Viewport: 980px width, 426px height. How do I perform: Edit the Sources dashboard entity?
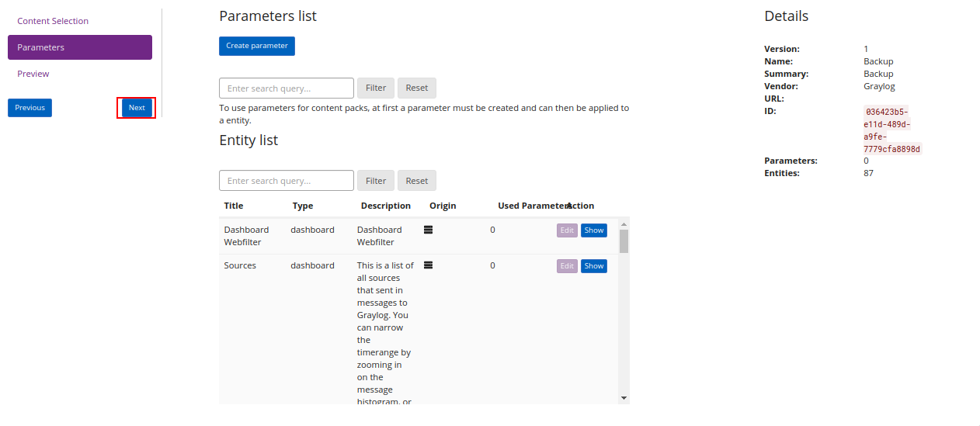[567, 266]
